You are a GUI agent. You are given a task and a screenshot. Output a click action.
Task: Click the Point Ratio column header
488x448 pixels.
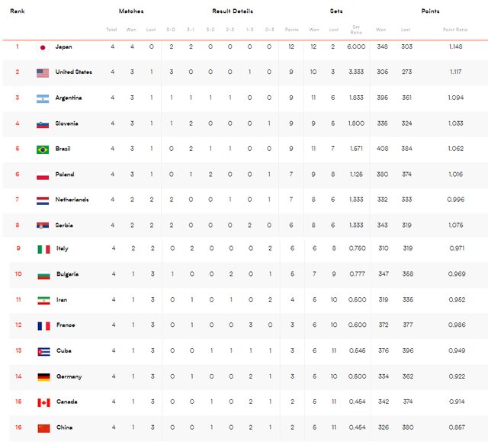click(x=455, y=30)
